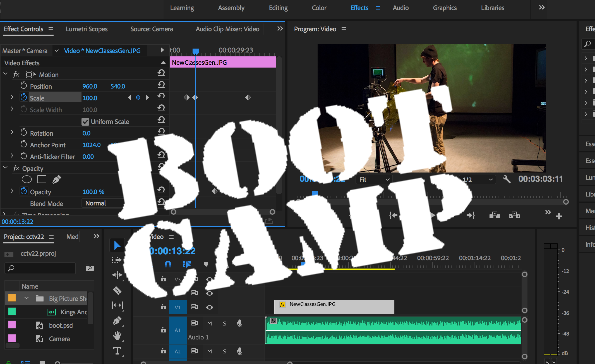The width and height of the screenshot is (595, 364).
Task: Reset the Position parameter
Action: [161, 85]
